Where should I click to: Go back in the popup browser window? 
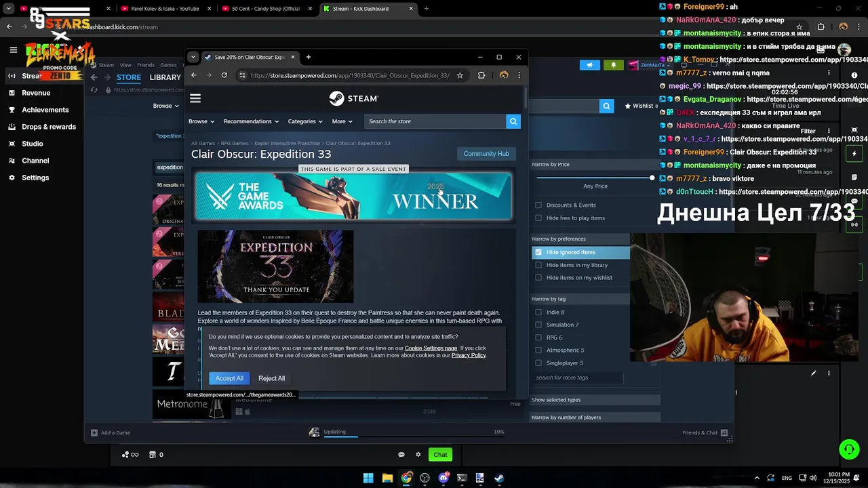[194, 75]
